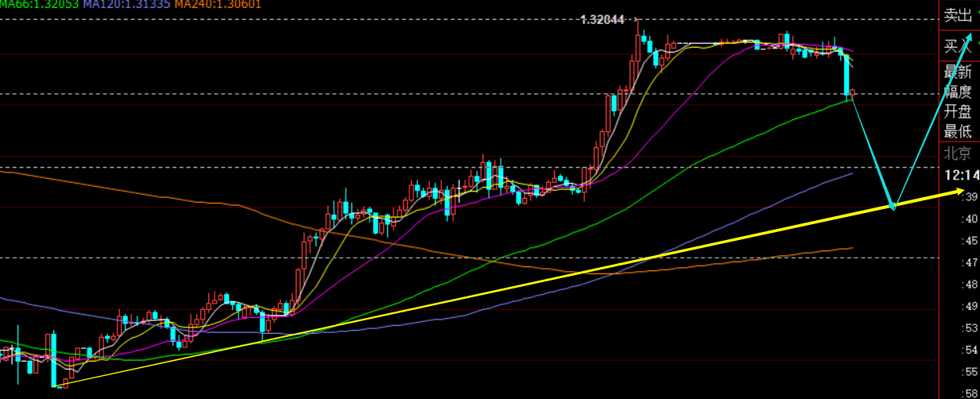Click the MA120:1.31335 indicator label

point(126,4)
